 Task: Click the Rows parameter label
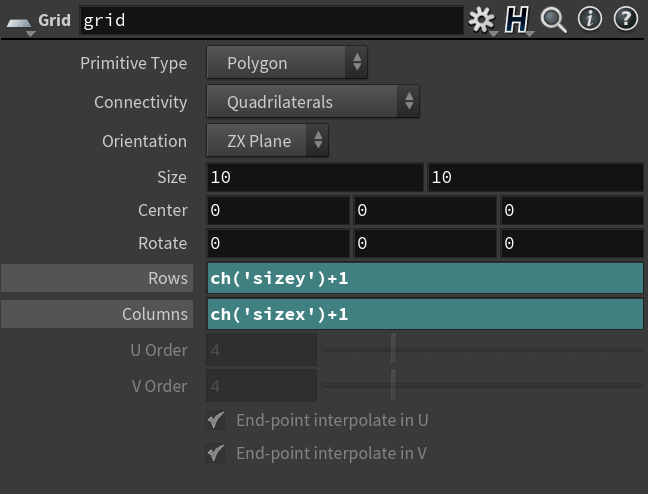(x=97, y=278)
